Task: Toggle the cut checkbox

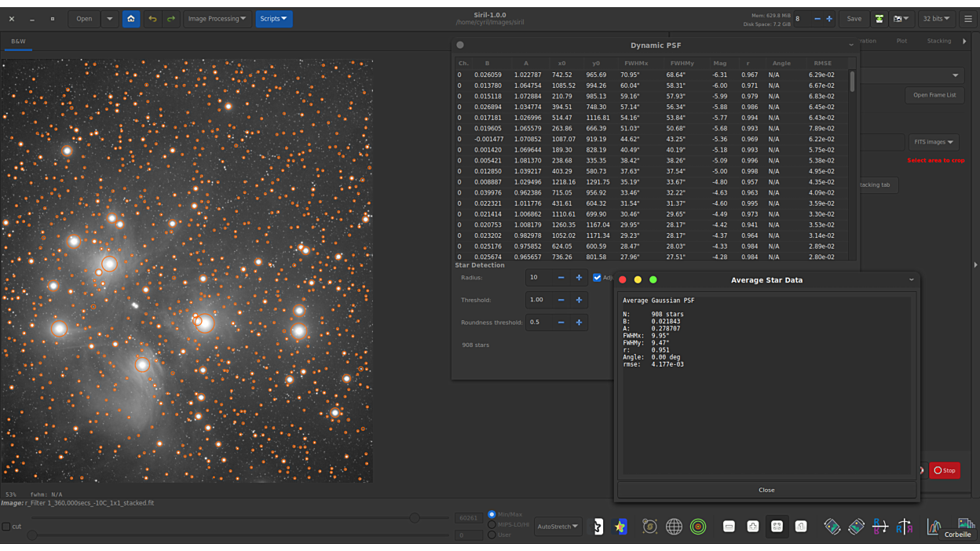Action: click(x=6, y=527)
